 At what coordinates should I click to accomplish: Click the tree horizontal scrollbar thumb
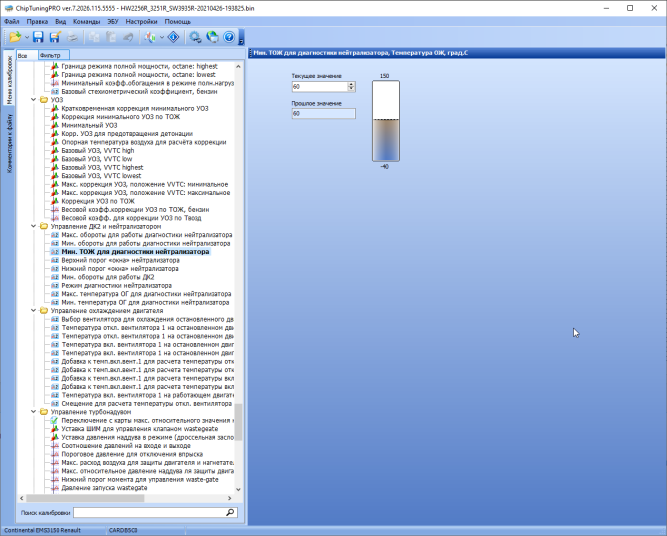(x=85, y=498)
